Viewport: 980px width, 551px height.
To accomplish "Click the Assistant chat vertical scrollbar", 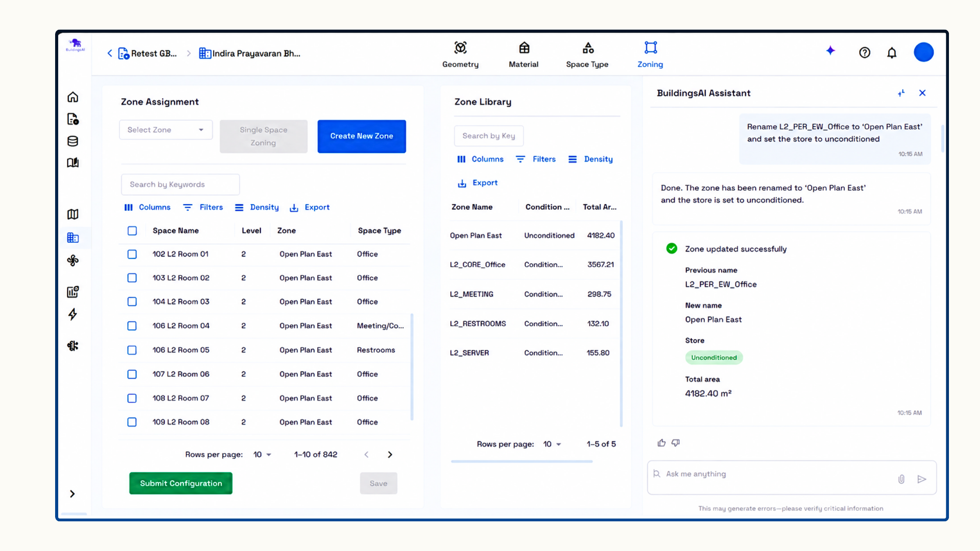I will [x=942, y=138].
